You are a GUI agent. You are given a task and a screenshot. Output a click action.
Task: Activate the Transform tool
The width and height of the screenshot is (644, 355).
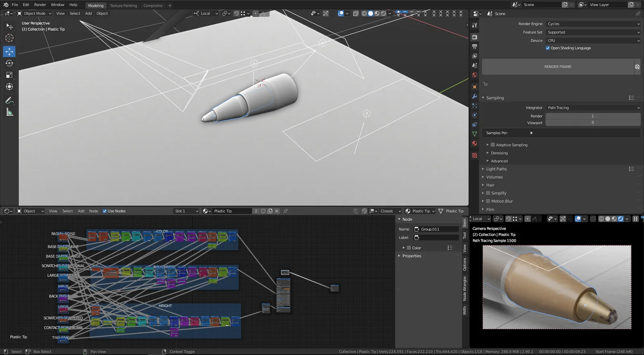coord(9,87)
